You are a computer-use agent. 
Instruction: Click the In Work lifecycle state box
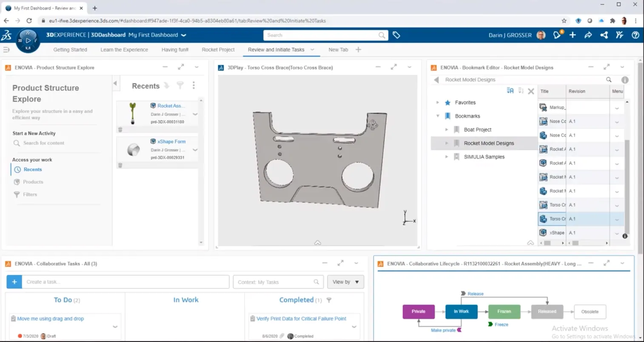pos(461,311)
